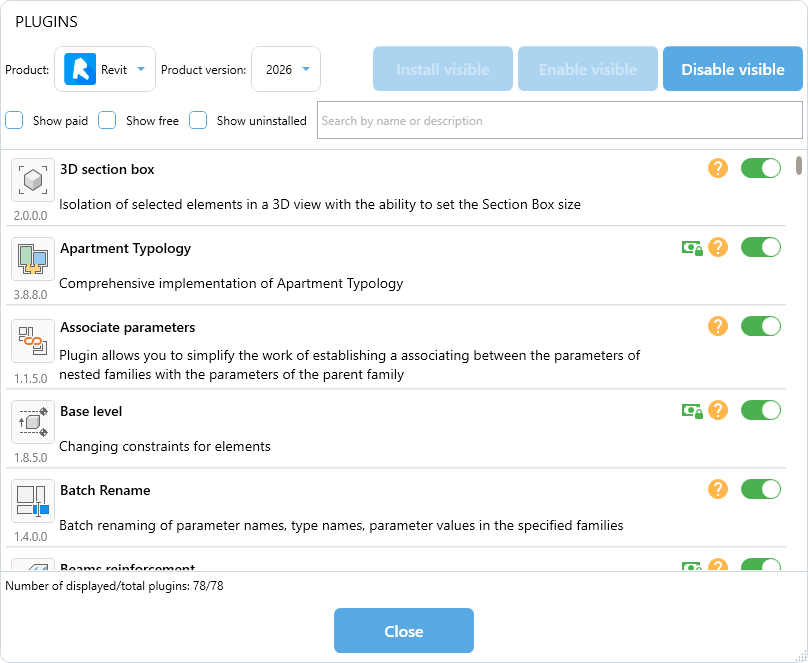
Task: Click the 3D section box plugin icon
Action: tap(33, 180)
